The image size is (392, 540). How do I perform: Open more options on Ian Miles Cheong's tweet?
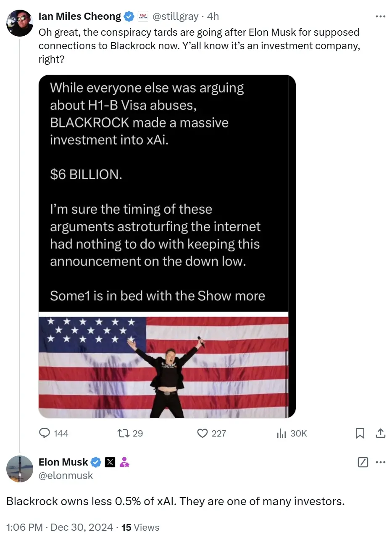pos(380,16)
